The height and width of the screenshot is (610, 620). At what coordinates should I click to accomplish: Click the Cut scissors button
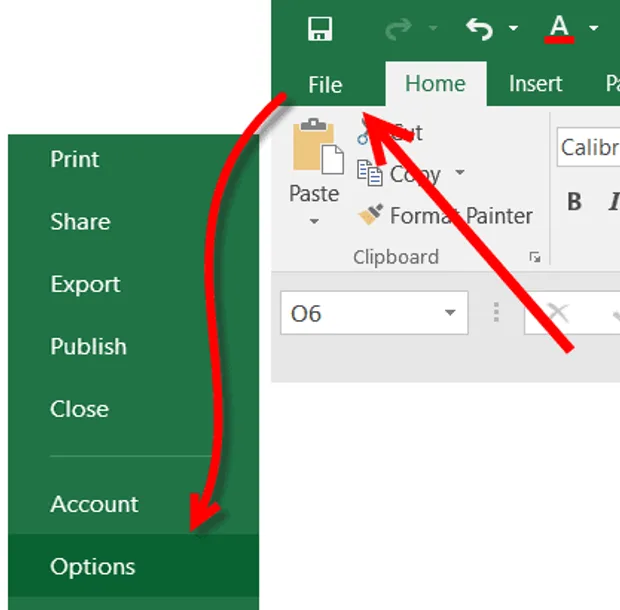390,132
